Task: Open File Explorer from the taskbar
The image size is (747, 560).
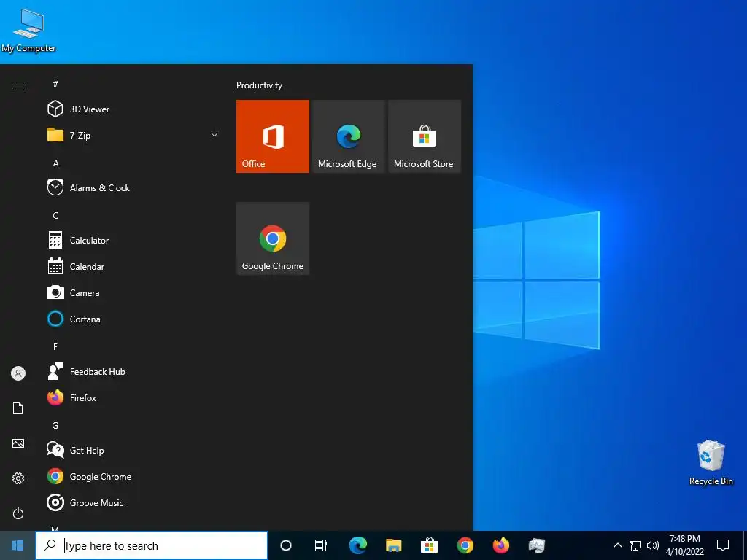Action: click(x=393, y=545)
